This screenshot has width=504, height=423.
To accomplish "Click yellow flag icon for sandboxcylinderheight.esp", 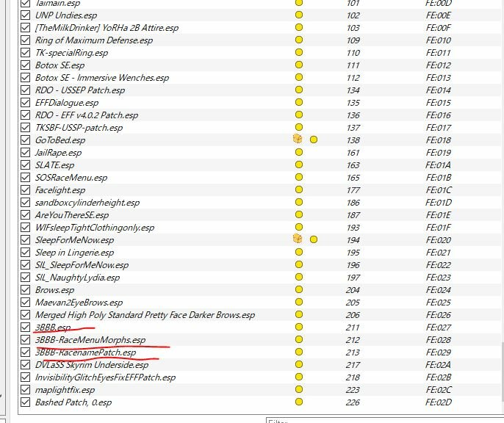I will pyautogui.click(x=299, y=202).
